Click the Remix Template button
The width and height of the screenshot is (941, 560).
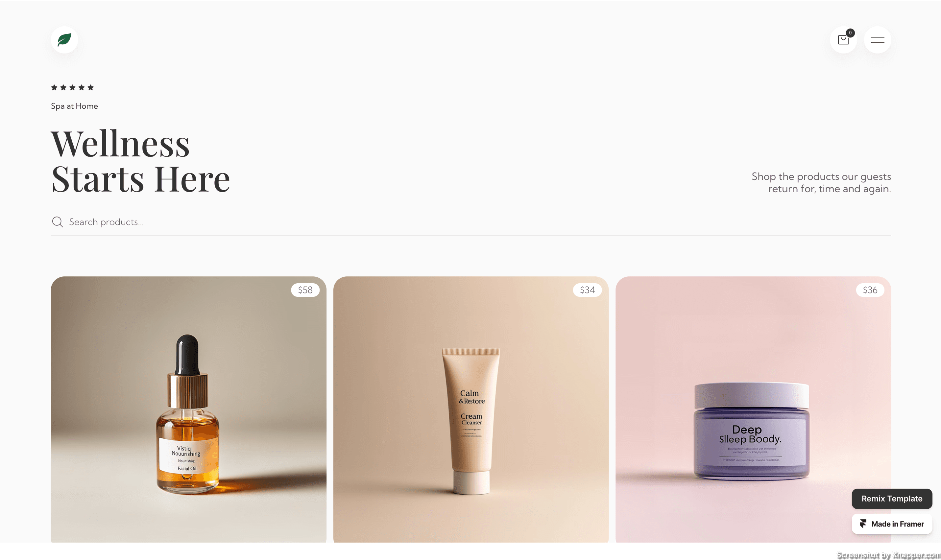click(x=892, y=499)
